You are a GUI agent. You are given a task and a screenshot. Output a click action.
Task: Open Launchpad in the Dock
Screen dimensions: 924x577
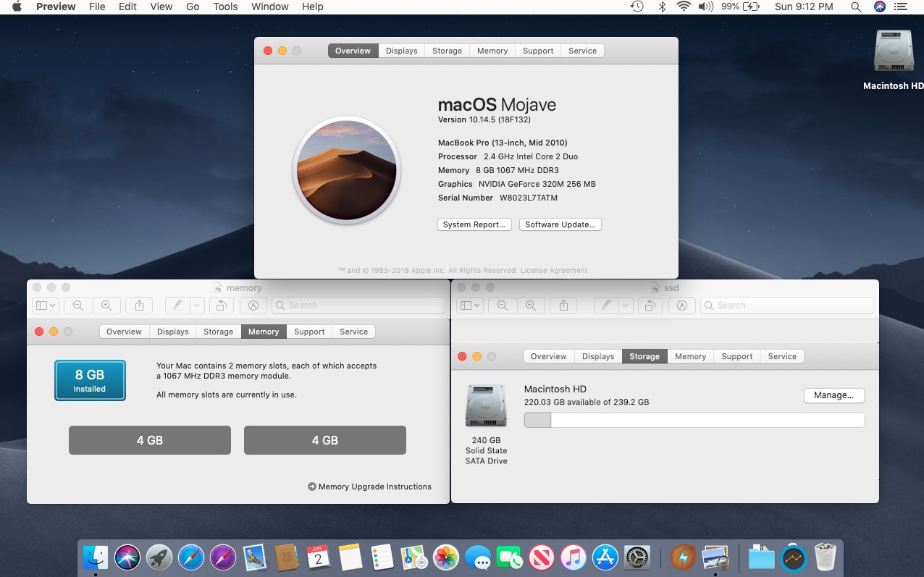(x=159, y=557)
